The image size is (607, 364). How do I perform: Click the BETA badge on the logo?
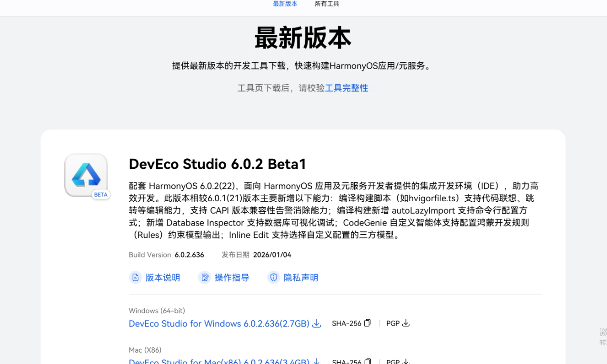[x=101, y=195]
